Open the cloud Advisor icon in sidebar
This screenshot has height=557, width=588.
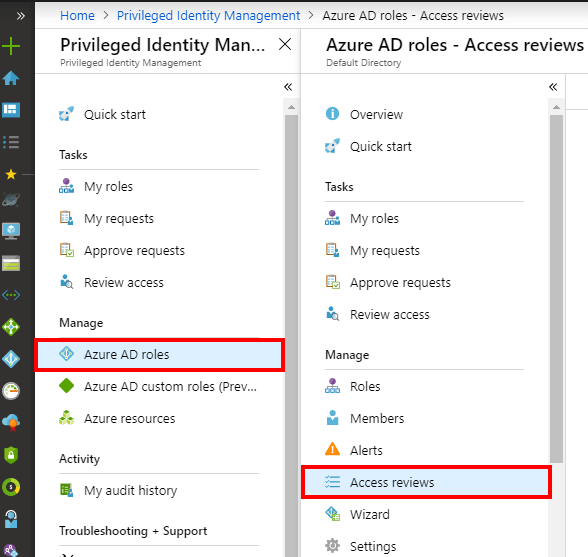click(x=11, y=423)
